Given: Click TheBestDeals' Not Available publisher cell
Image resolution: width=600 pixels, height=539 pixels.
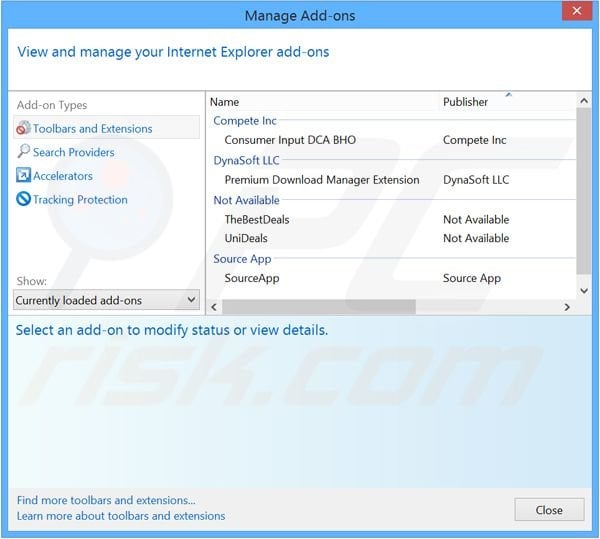Looking at the screenshot, I should tap(476, 220).
